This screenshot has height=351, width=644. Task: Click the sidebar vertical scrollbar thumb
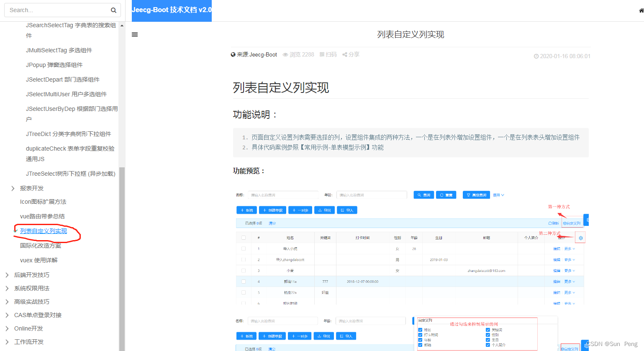122,259
